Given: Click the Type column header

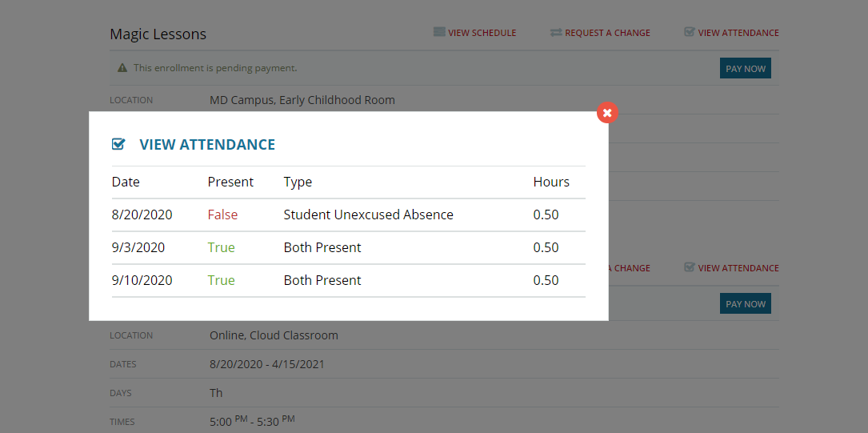Looking at the screenshot, I should pos(298,182).
